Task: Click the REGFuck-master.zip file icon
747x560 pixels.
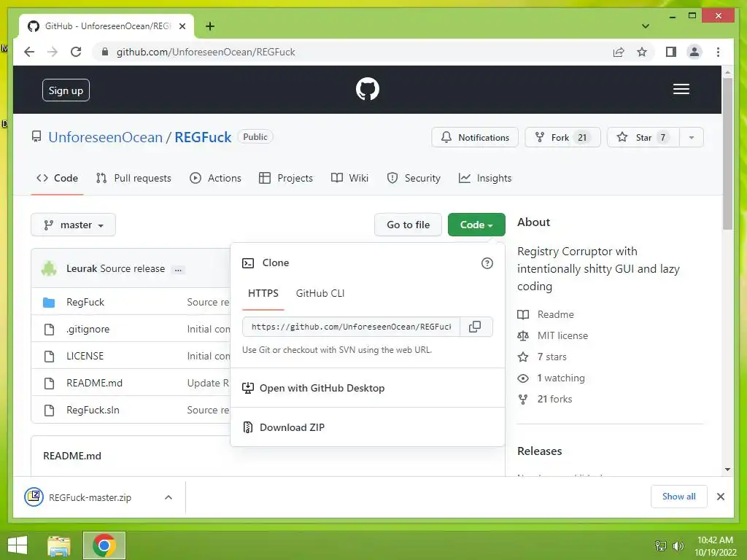Action: 34,497
